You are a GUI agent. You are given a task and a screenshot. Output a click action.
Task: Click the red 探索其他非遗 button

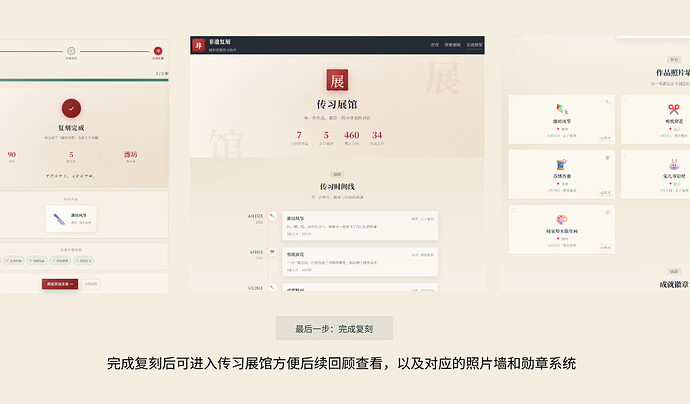point(60,284)
